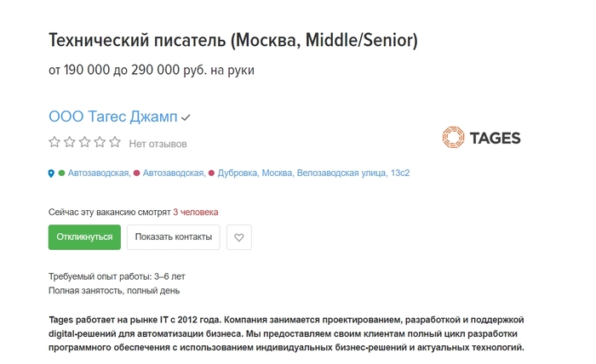The image size is (596, 364).
Task: Add vacancy to favorites with heart icon
Action: (239, 237)
